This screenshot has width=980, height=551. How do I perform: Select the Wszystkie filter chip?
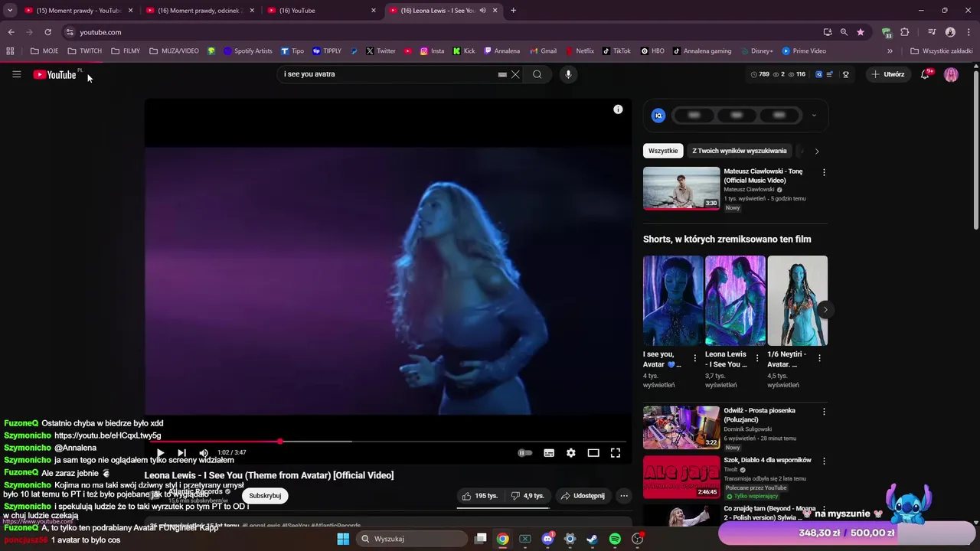[x=663, y=151]
